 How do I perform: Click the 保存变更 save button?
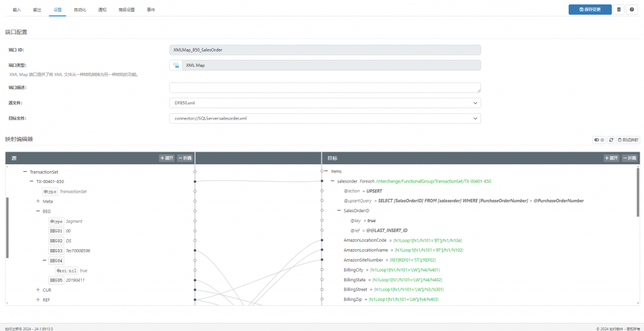pos(590,9)
